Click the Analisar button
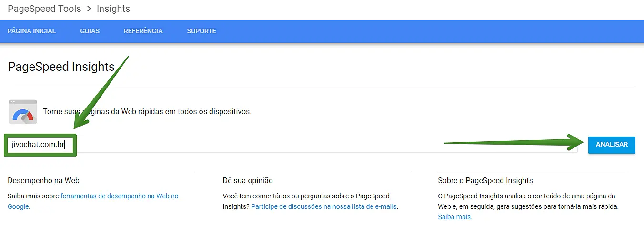The width and height of the screenshot is (644, 235). point(612,144)
